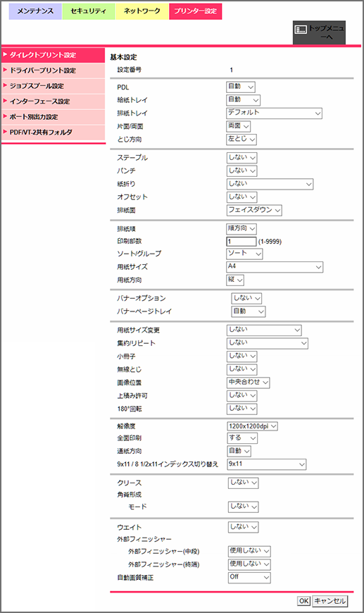The height and width of the screenshot is (613, 364).
Task: Open the 排紙順 dropdown
Action: point(241,229)
